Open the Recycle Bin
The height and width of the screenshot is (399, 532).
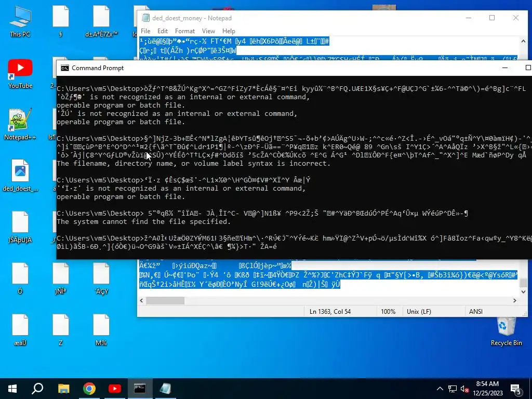(x=506, y=331)
